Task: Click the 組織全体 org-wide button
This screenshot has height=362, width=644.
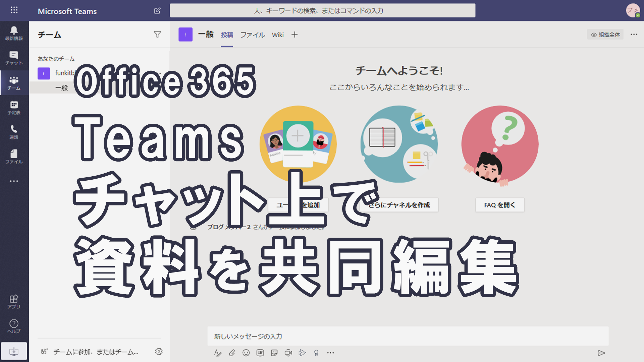Action: click(x=605, y=35)
